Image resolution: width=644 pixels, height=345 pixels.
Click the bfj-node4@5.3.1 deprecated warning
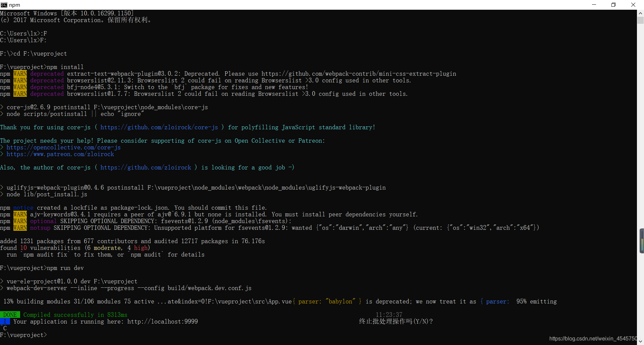click(154, 87)
